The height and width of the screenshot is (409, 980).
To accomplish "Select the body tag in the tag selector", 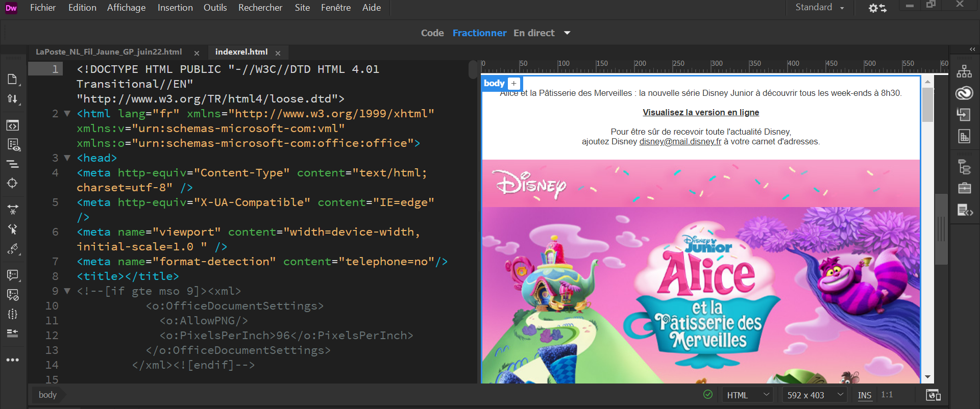I will coord(47,395).
